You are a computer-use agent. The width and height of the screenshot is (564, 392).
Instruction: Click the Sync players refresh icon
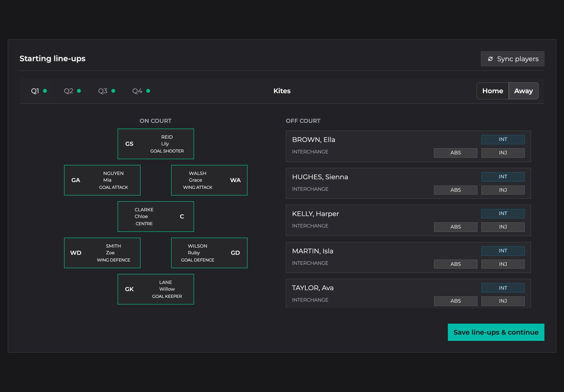pos(490,59)
